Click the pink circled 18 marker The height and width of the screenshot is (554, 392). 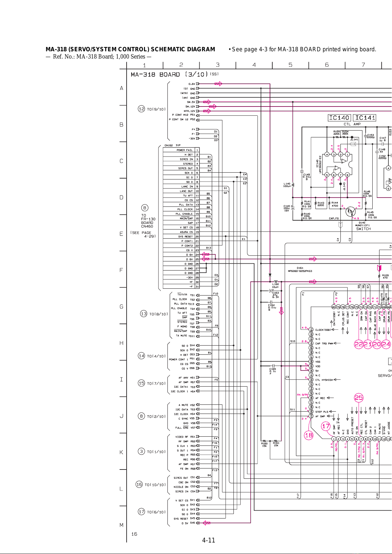[x=309, y=435]
